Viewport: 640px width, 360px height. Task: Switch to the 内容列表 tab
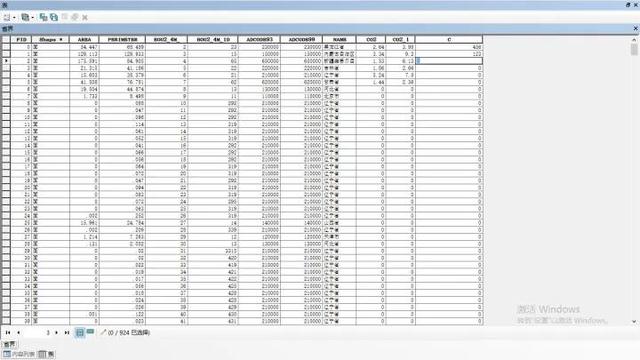pos(19,354)
